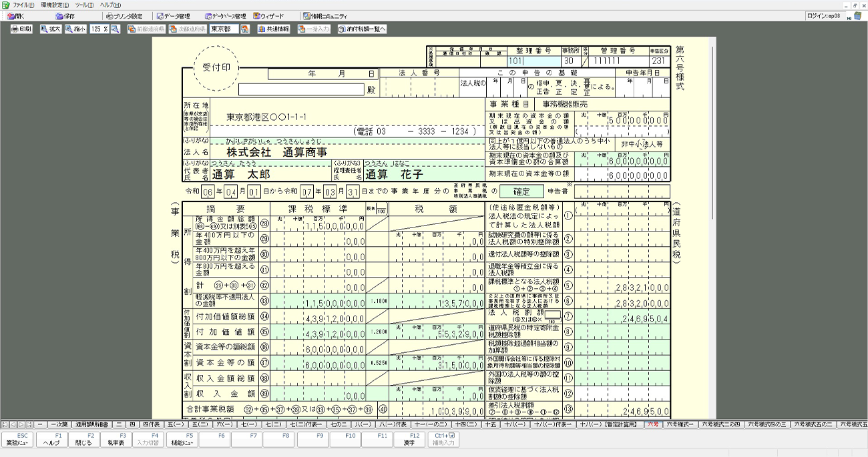
Task: Click the magnifier icon beside 125 %
Action: tap(115, 29)
